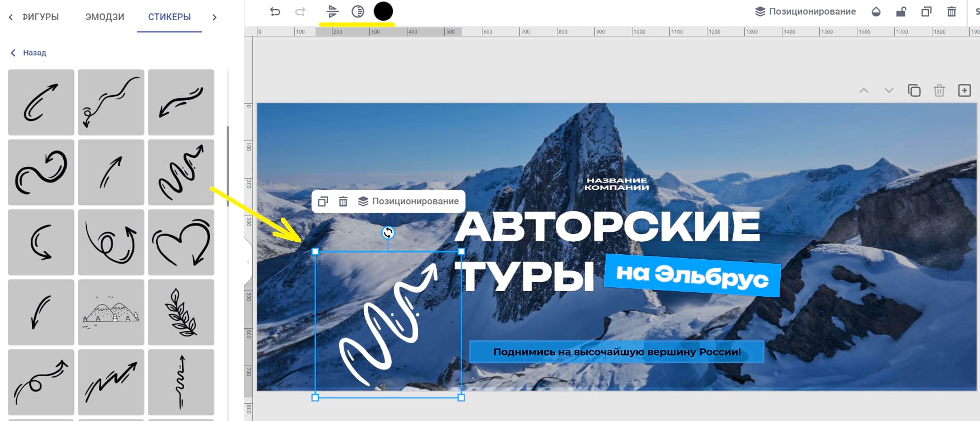Image resolution: width=980 pixels, height=421 pixels.
Task: Add the C-shaped arrow sticker
Action: point(41,242)
